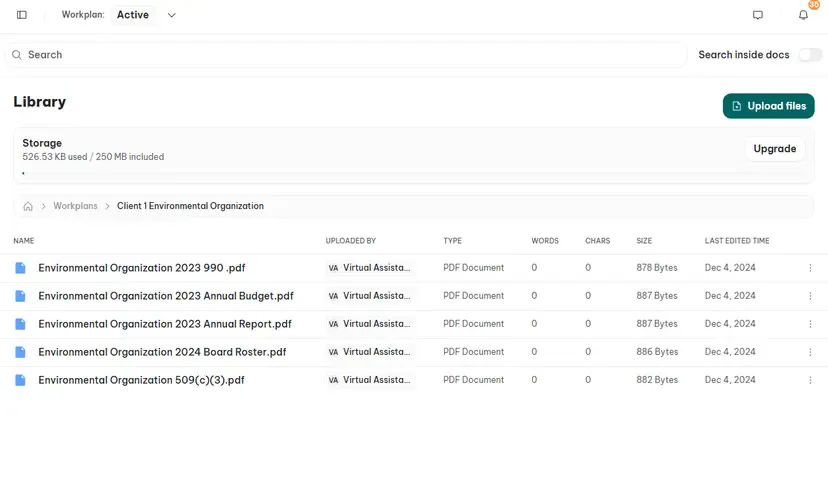Open Environmental Organization 2023 Annual Budget.pdf
The height and width of the screenshot is (484, 828).
(x=166, y=296)
